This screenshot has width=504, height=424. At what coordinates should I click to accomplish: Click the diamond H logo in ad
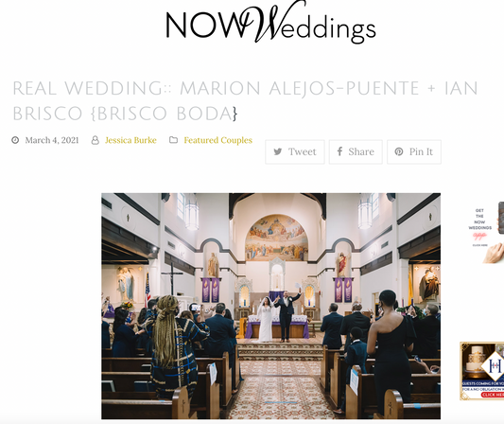click(x=494, y=366)
